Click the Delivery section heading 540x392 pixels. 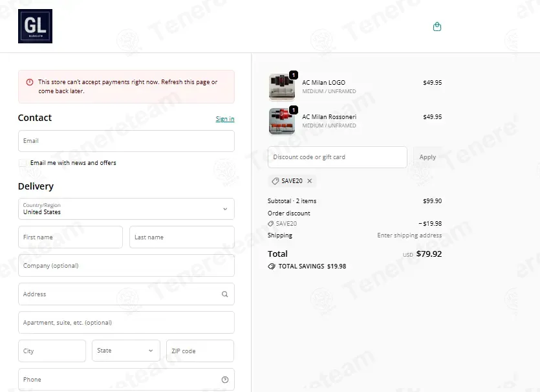point(36,186)
